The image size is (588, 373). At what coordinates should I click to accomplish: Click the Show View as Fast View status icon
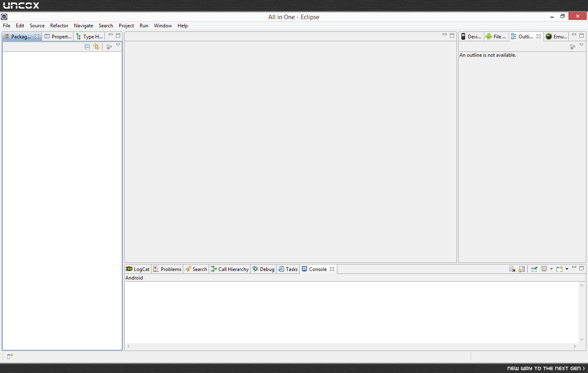pos(10,356)
